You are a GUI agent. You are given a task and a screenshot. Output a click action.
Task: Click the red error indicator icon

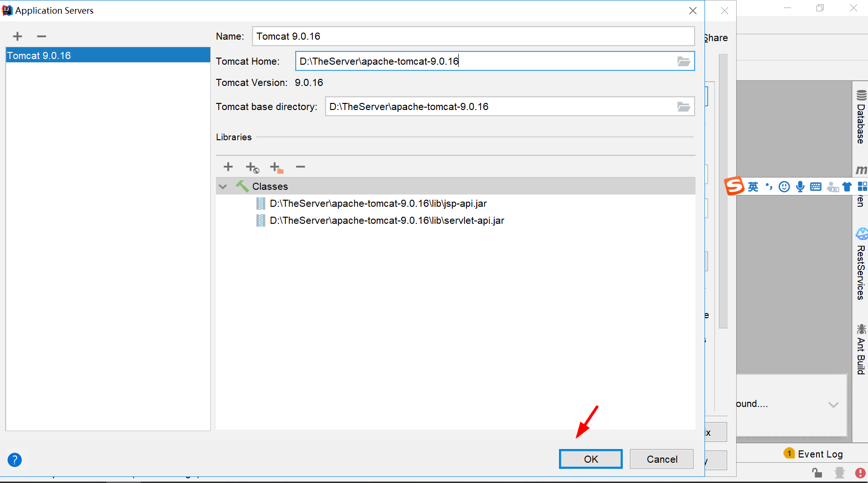(860, 473)
